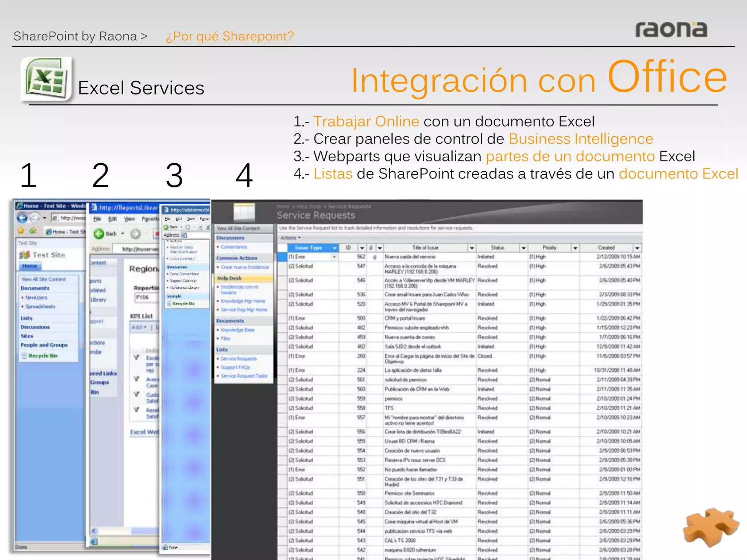Open the Support FAQs link

point(235,367)
